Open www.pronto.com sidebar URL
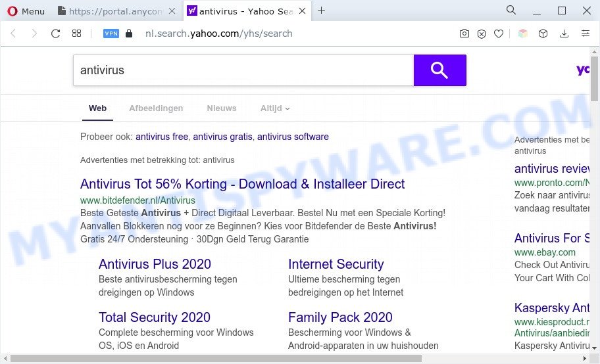The image size is (600, 364). [x=552, y=183]
